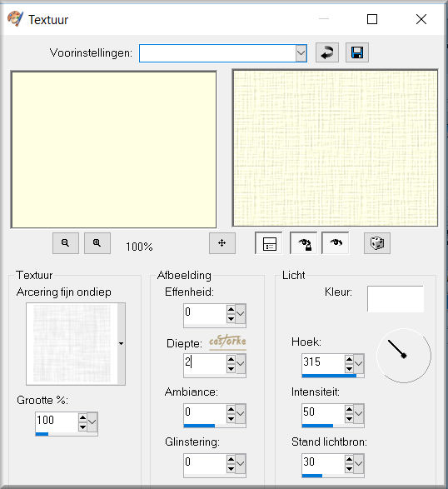This screenshot has width=448, height=489.
Task: Click the Licht Kleur white color swatch
Action: click(x=396, y=299)
